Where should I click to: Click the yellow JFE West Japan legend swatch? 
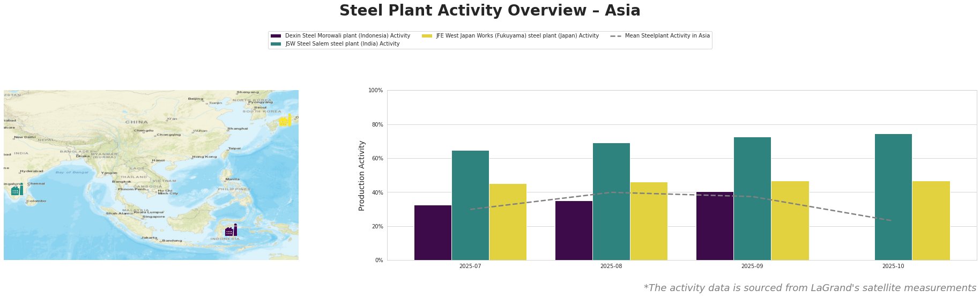tap(427, 36)
